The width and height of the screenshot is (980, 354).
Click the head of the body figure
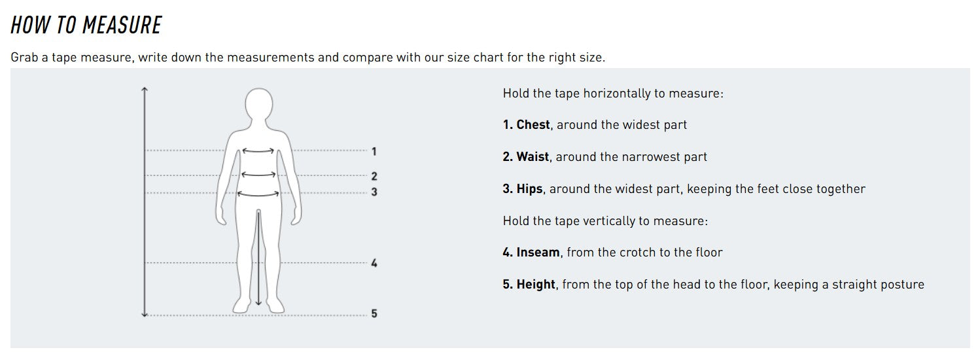tap(259, 106)
